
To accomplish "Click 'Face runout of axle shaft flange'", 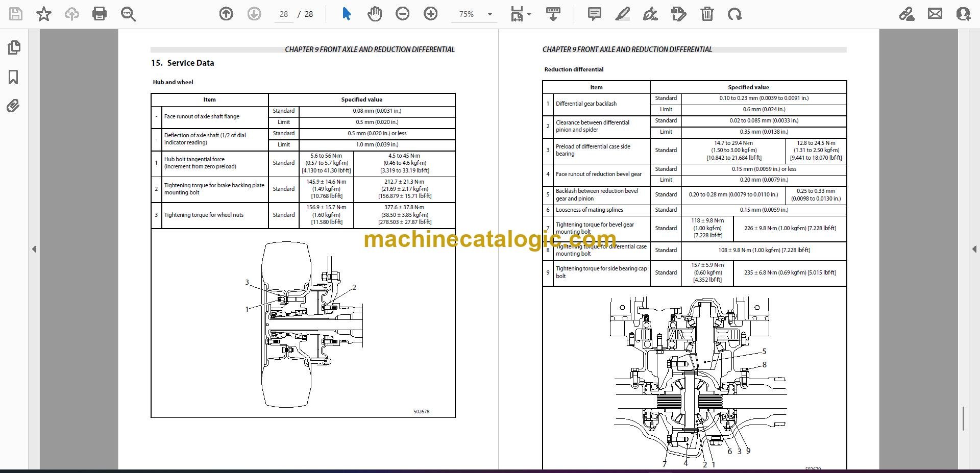I will pos(202,116).
